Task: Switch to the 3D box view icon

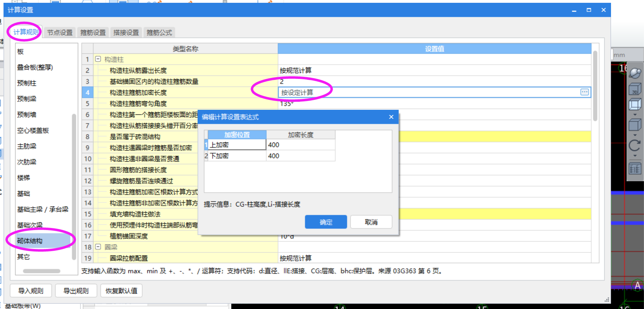Action: (x=635, y=89)
